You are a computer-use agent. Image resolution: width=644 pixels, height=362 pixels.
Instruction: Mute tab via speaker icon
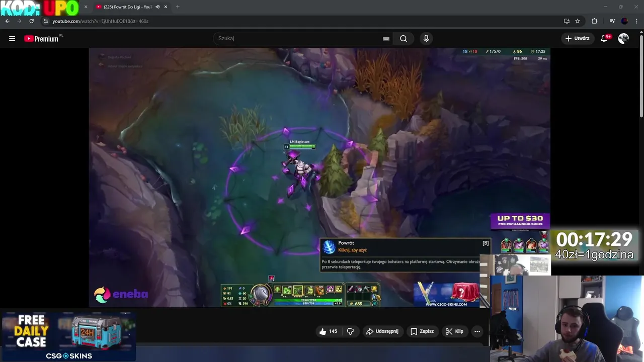click(x=157, y=7)
